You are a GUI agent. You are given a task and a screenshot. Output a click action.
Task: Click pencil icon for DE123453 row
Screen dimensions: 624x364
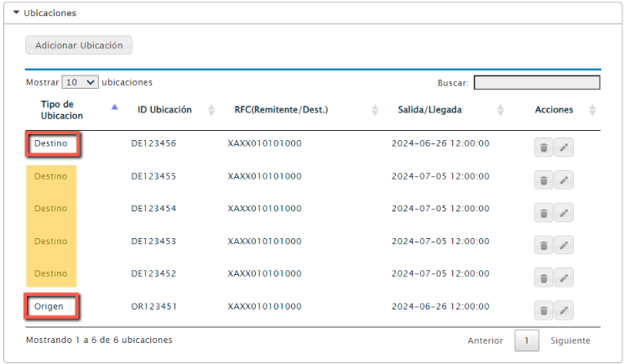[564, 245]
